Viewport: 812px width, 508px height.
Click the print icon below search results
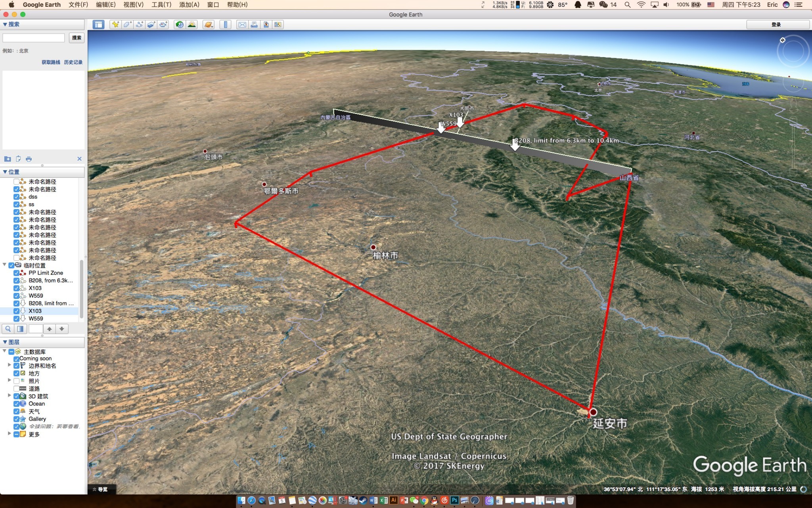click(x=29, y=159)
